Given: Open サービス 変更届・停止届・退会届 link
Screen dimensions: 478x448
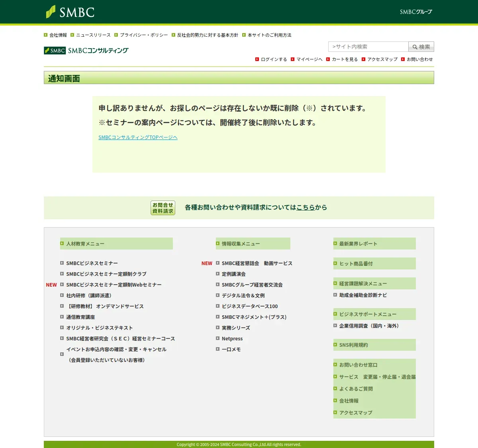Looking at the screenshot, I should tap(377, 377).
